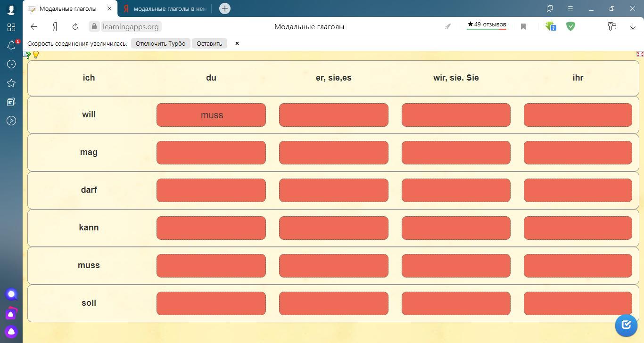Dismiss the connection speed notification bar

(237, 43)
